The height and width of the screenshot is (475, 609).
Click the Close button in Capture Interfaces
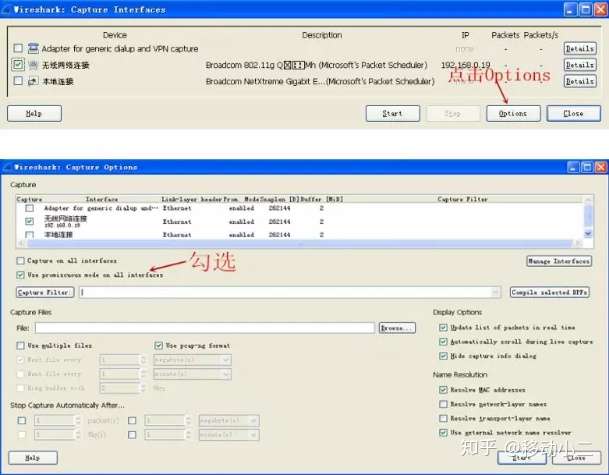pyautogui.click(x=574, y=113)
